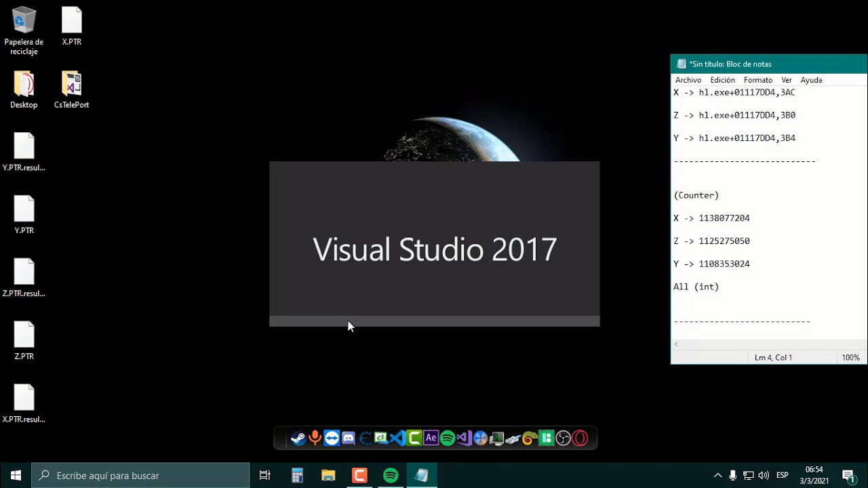This screenshot has height=488, width=868.
Task: Select the Papelera de reciclaje desktop icon
Action: coord(24,31)
